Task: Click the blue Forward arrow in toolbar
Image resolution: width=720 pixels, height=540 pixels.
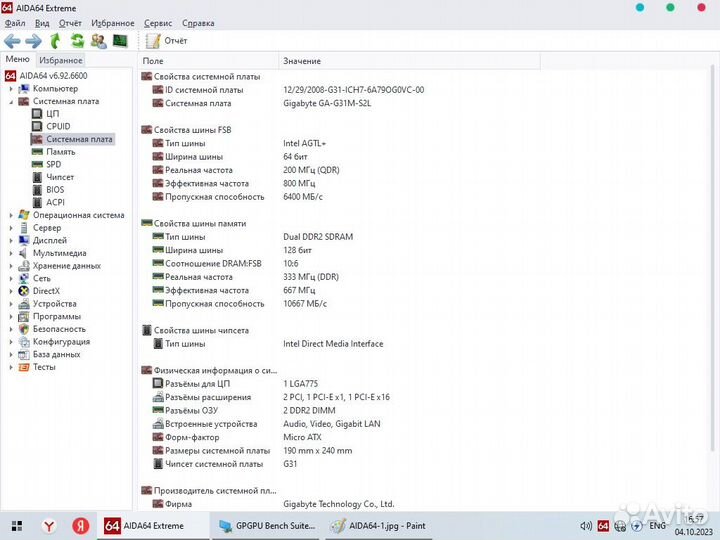Action: (33, 41)
